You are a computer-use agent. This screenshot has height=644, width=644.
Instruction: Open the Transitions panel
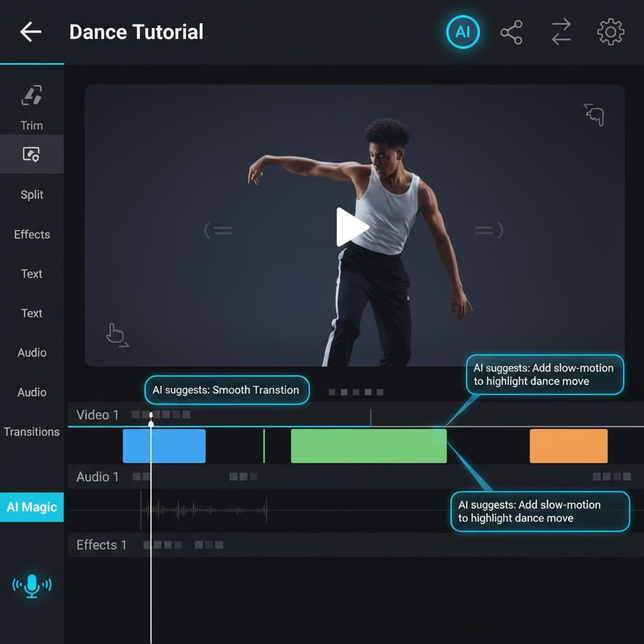click(31, 432)
